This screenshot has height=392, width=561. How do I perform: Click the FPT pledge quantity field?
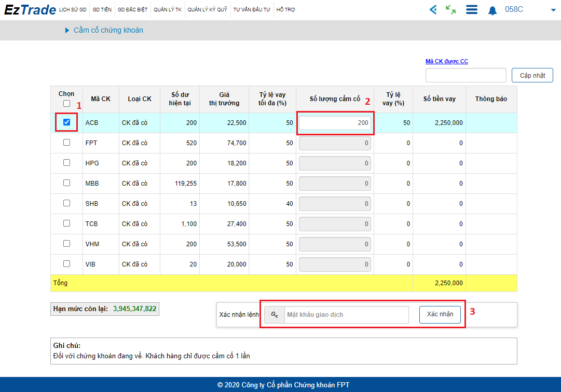pos(335,143)
